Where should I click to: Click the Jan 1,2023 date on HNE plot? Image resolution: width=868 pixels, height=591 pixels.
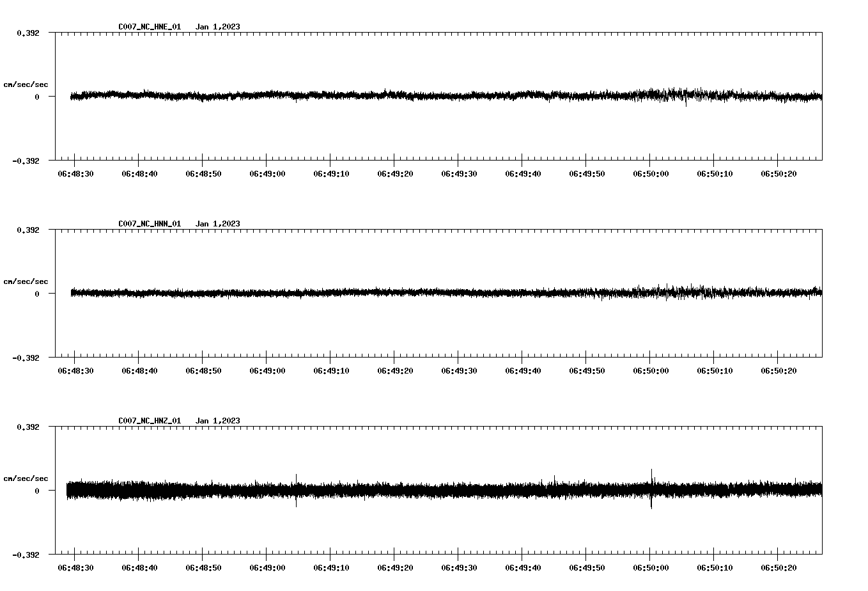click(x=218, y=27)
